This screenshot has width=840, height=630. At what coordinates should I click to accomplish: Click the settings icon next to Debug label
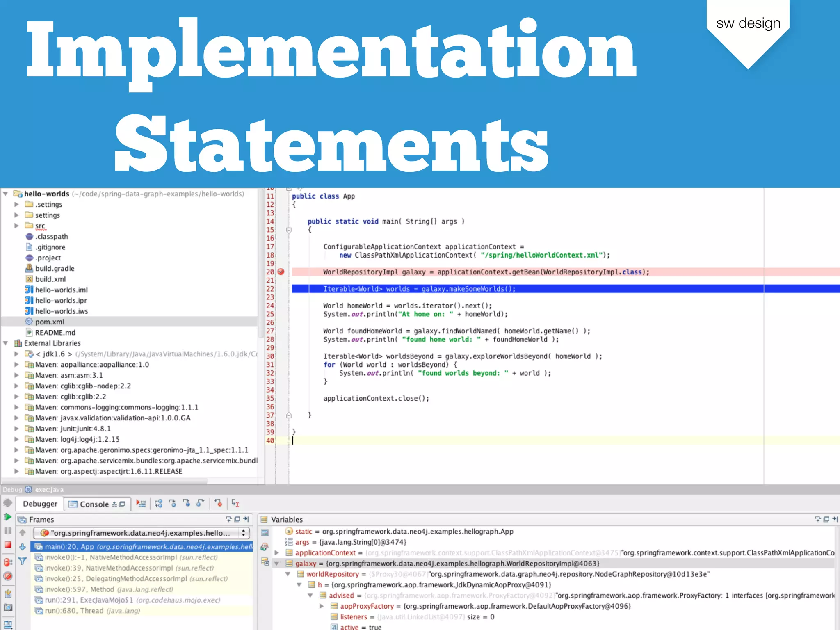click(x=28, y=489)
